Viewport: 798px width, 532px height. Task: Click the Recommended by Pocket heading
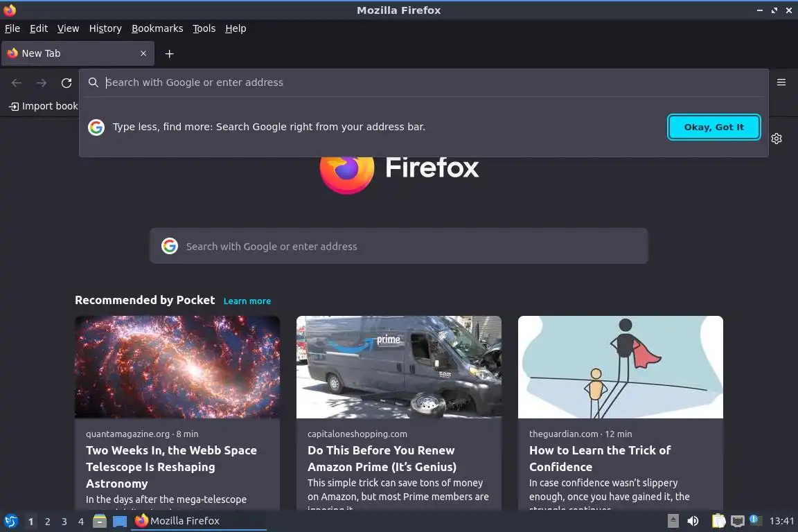point(145,301)
